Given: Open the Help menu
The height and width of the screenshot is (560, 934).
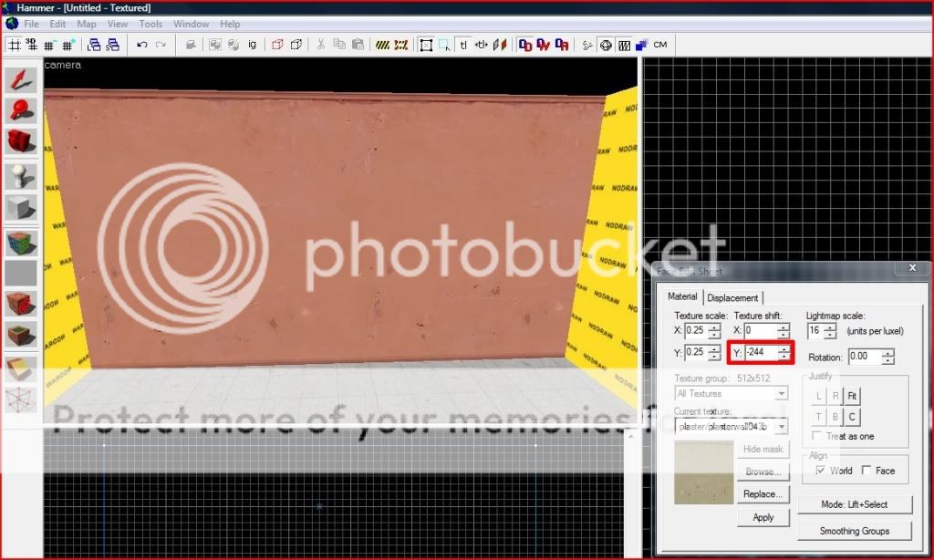Looking at the screenshot, I should 230,24.
